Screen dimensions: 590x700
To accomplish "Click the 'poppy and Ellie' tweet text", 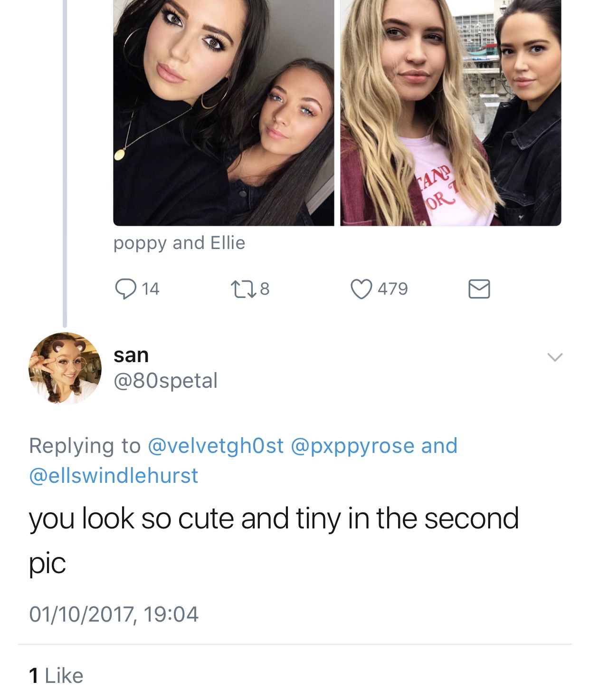I will (179, 243).
